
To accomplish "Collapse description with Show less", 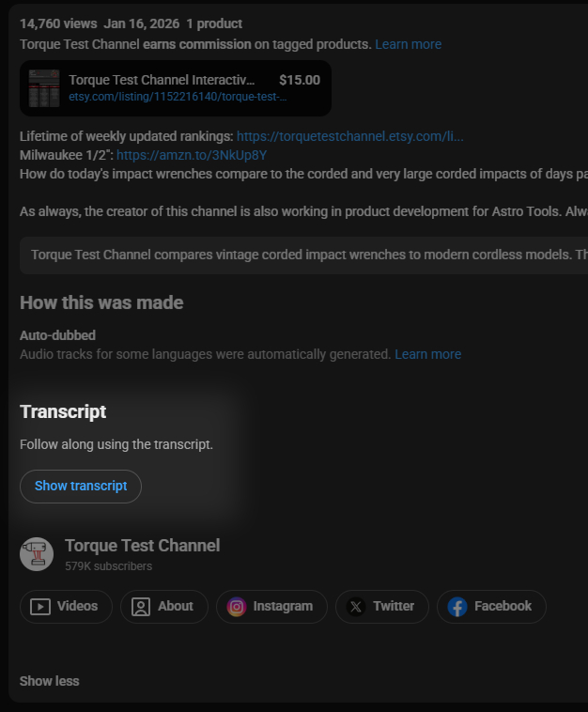I will [50, 681].
